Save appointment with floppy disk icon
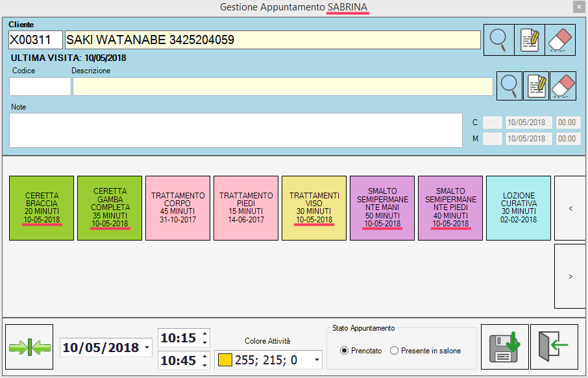This screenshot has width=588, height=378. 504,348
